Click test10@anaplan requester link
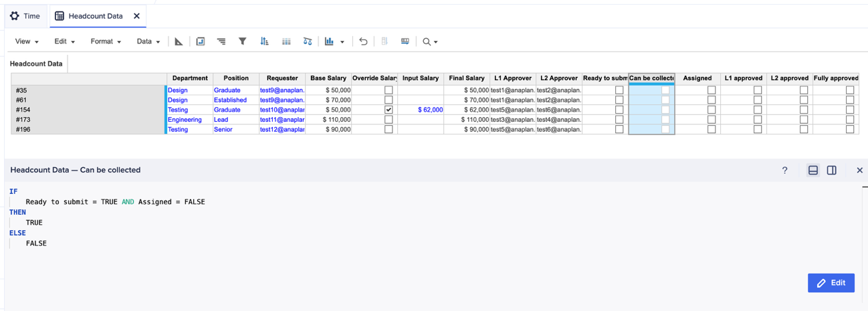The width and height of the screenshot is (868, 311). coord(282,110)
